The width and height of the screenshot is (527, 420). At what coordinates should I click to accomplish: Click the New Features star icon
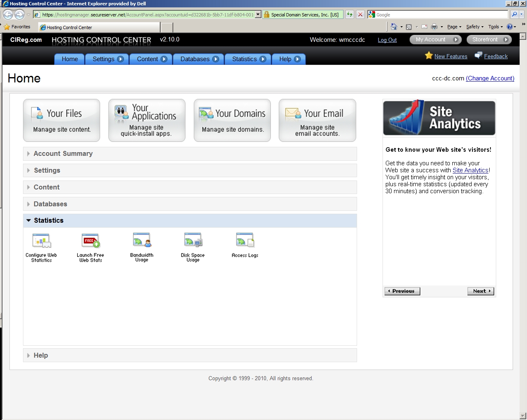pos(429,55)
